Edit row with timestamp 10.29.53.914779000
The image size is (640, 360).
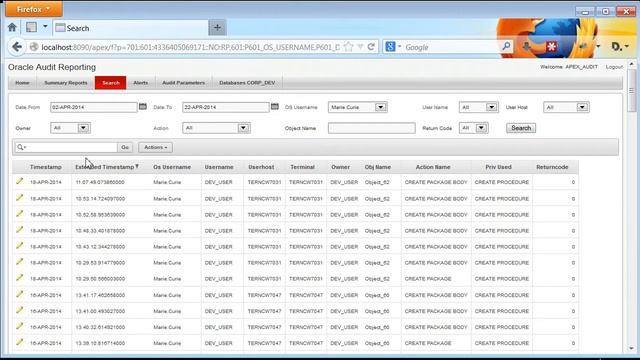coord(19,262)
